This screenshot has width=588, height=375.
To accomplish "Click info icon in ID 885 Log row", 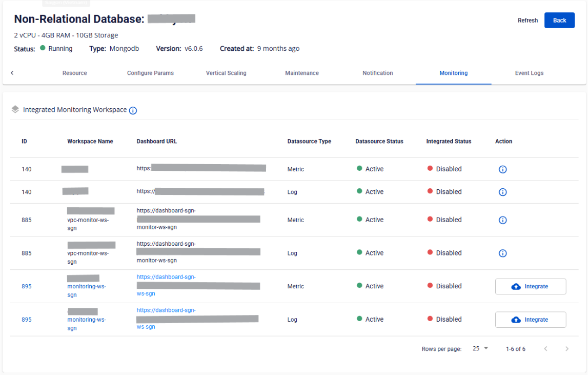I will [x=502, y=253].
